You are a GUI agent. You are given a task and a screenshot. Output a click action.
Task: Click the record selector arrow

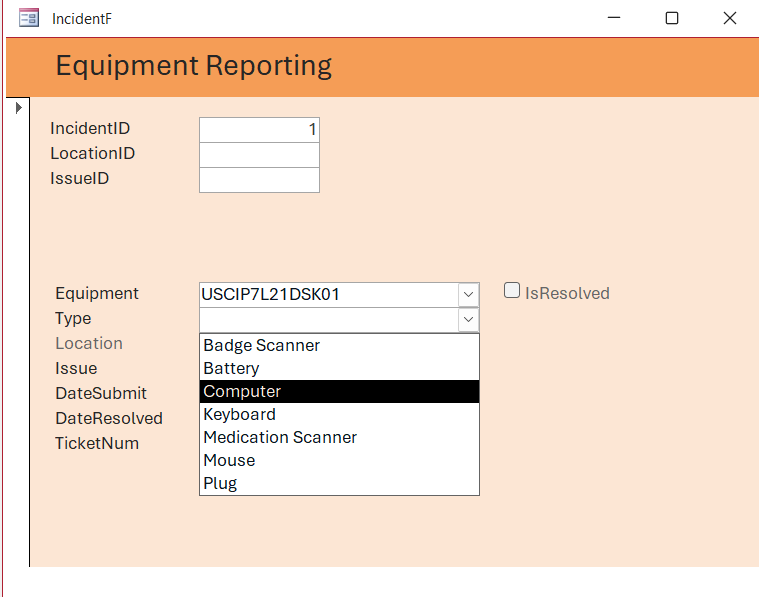click(x=18, y=107)
